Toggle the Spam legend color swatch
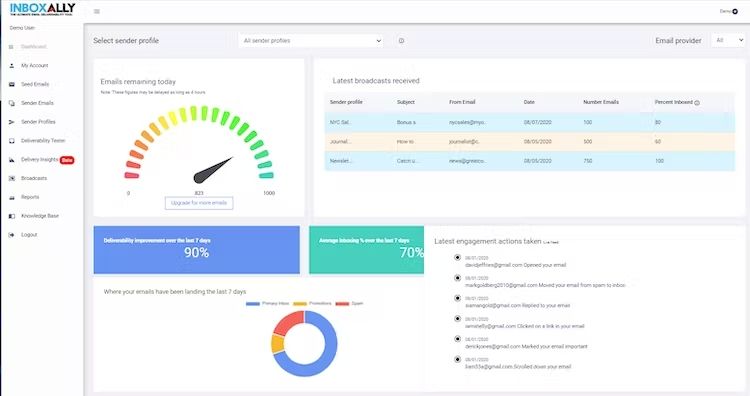The height and width of the screenshot is (396, 750). coord(342,304)
